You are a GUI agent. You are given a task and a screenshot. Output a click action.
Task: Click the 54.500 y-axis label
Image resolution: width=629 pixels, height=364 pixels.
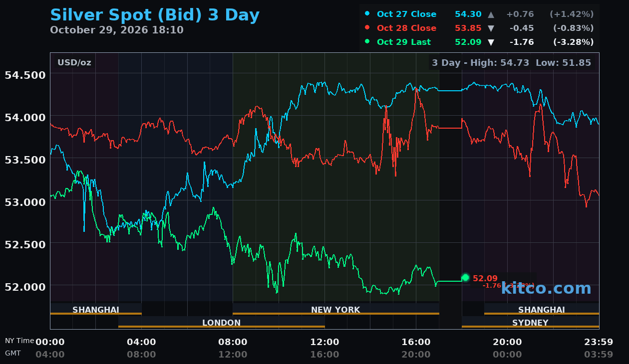(x=25, y=75)
